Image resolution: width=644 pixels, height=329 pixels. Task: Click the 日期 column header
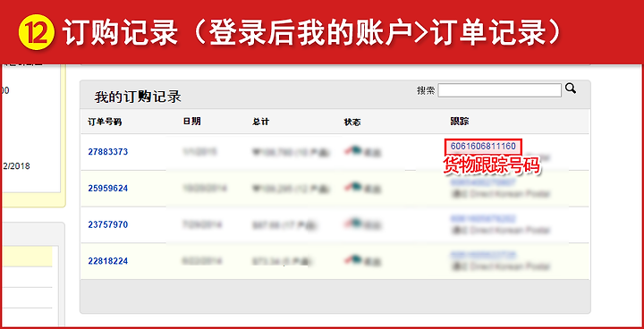191,122
